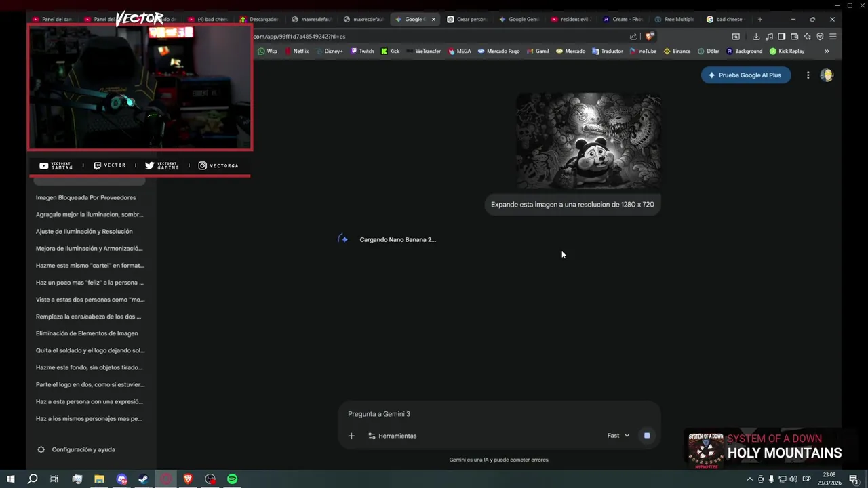Show more bookmarks with the chevron overflow
868x488 pixels.
(x=827, y=51)
